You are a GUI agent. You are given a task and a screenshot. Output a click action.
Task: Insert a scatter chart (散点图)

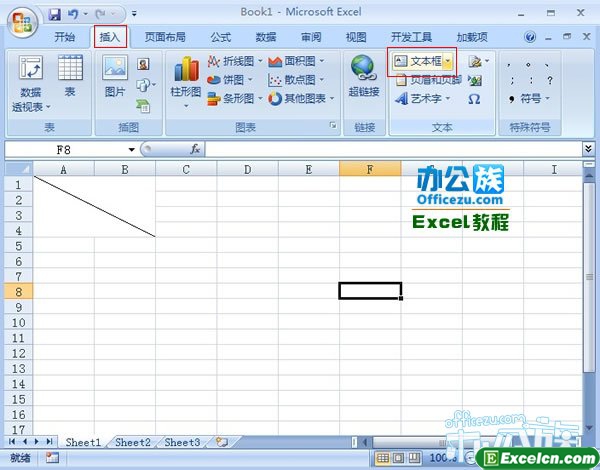(296, 80)
